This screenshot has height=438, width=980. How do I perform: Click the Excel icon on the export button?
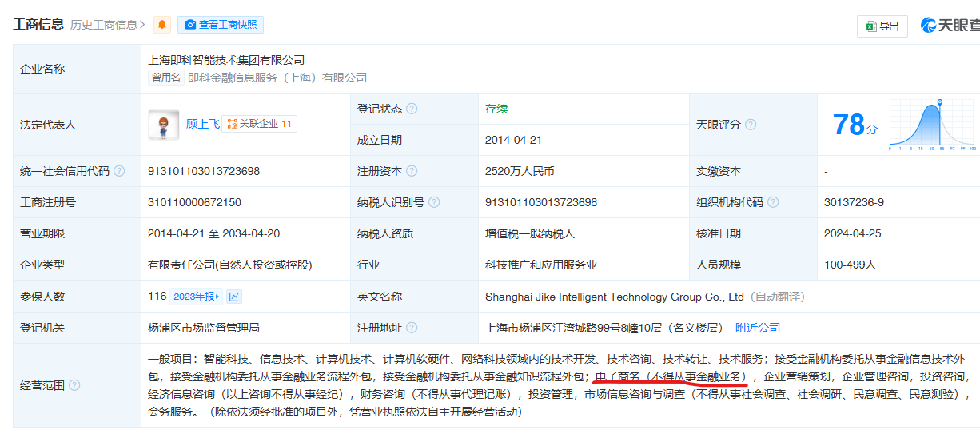pos(870,26)
